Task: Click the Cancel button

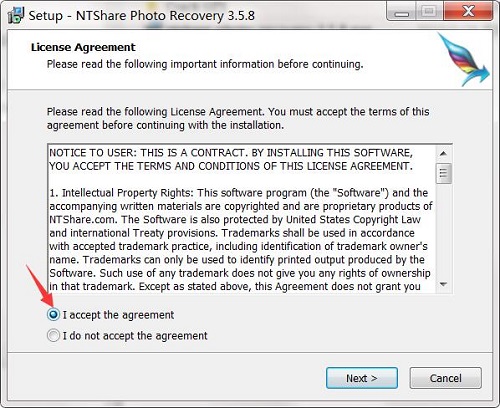Action: [446, 378]
